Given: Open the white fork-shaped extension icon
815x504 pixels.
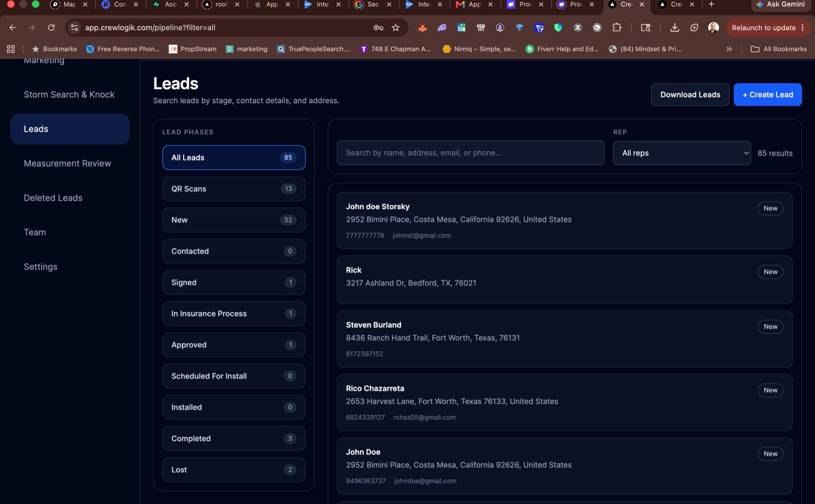Looking at the screenshot, I should pyautogui.click(x=481, y=28).
